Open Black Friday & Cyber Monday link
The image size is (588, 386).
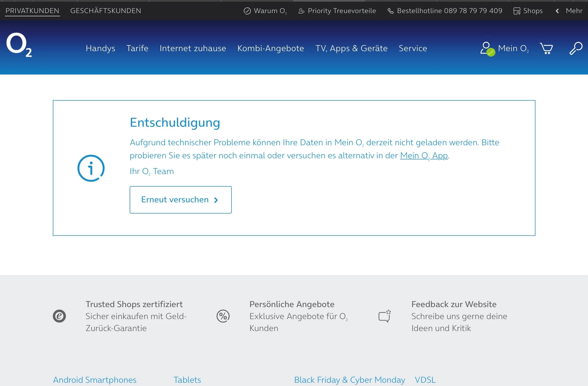[x=349, y=380]
